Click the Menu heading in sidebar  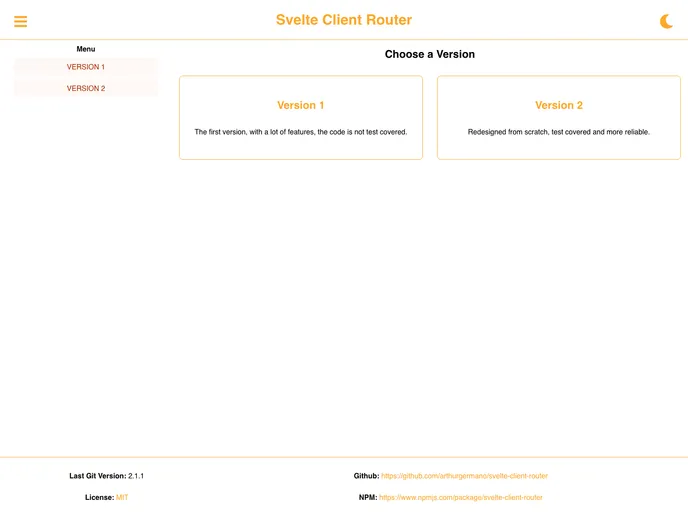(86, 49)
